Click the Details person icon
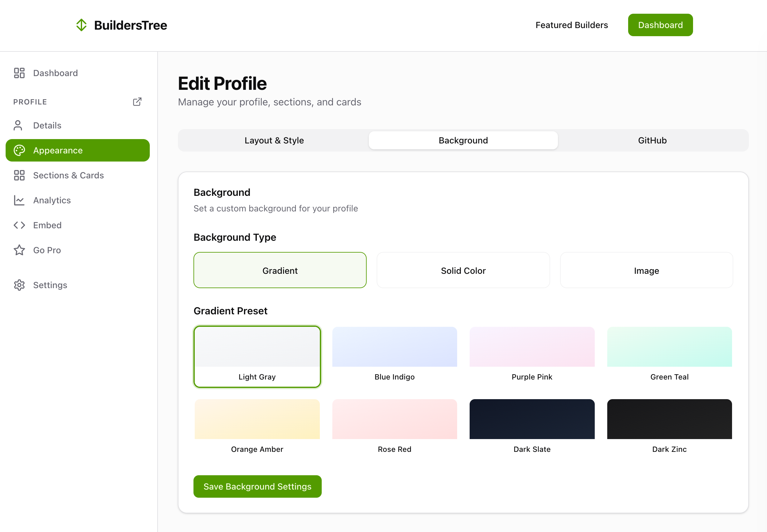This screenshot has height=532, width=767. [18, 125]
